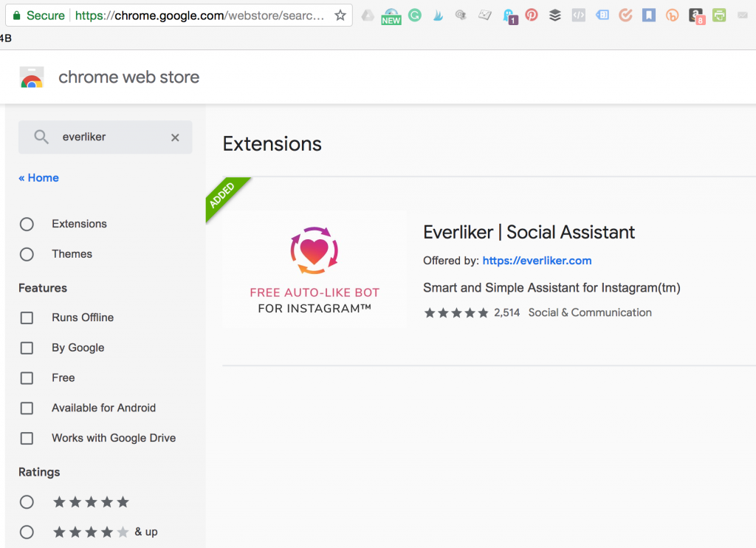Click the Amazon extension icon
The image size is (756, 548).
[x=695, y=16]
